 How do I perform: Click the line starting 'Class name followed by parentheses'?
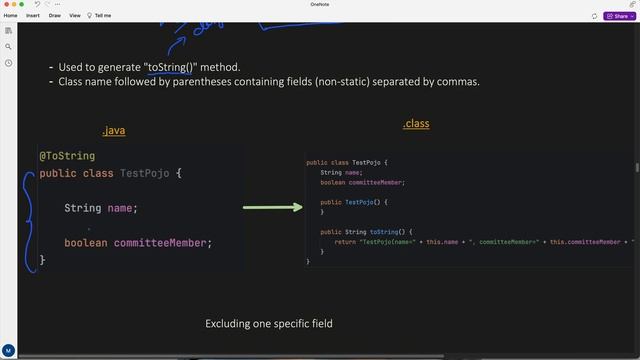269,82
